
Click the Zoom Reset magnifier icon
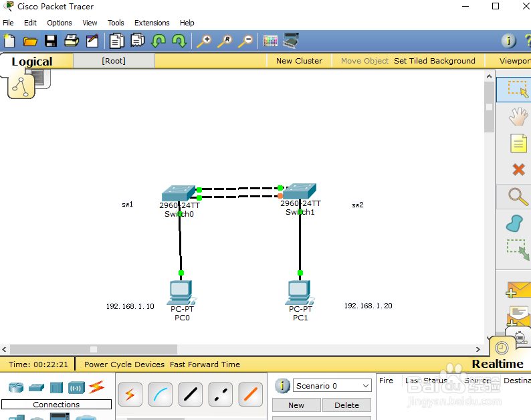225,41
